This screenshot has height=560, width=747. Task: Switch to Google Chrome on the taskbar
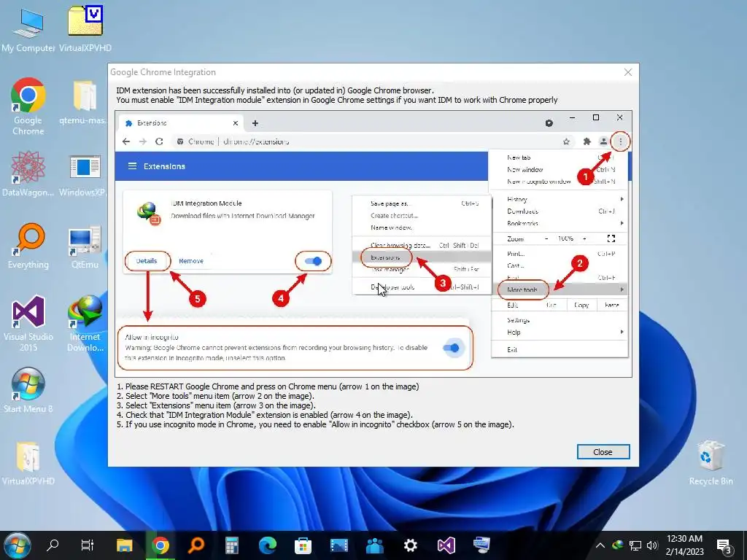click(160, 545)
